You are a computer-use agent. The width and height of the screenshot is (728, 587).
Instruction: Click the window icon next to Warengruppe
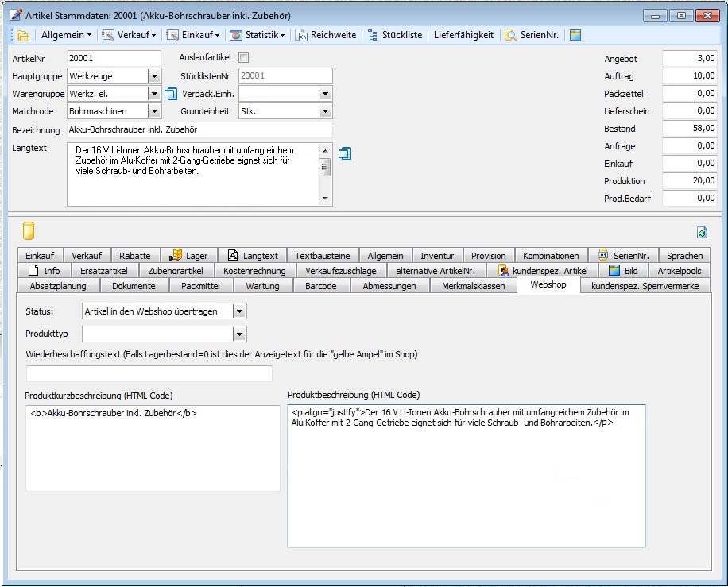(x=170, y=94)
